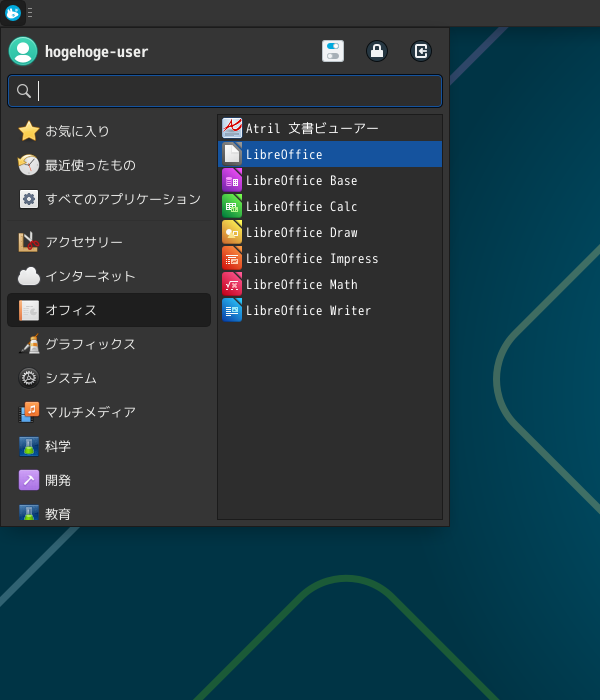Select the highlighted LibreOffice entry
600x700 pixels.
284,155
